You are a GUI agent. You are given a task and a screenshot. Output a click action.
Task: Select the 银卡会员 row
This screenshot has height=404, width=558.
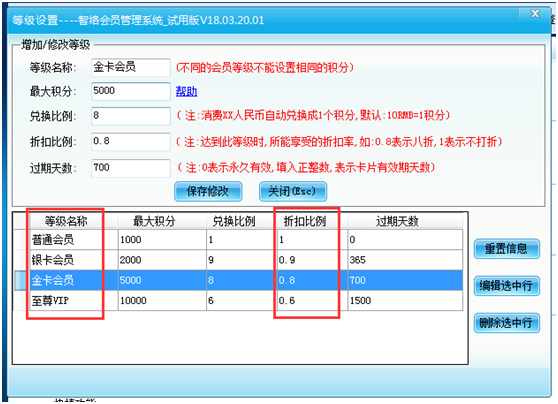tap(238, 260)
